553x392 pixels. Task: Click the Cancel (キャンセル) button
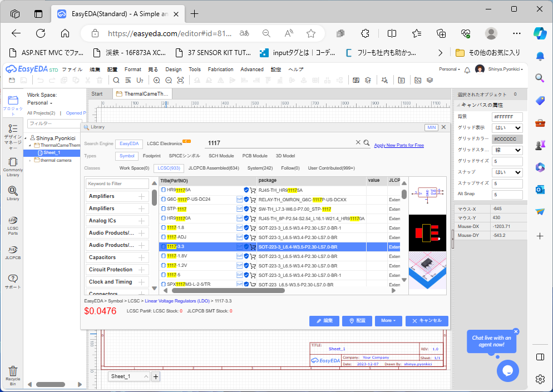point(427,321)
